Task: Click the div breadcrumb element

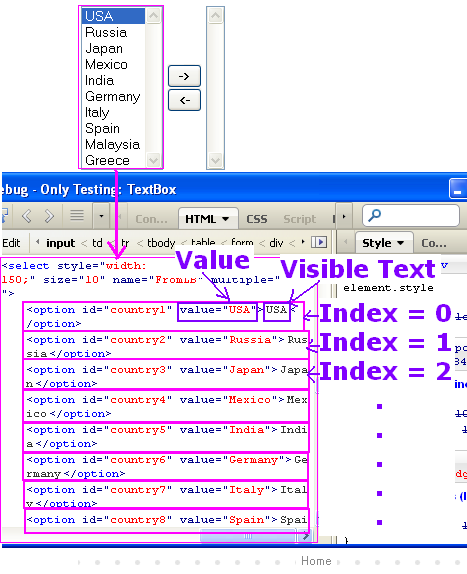Action: click(276, 243)
